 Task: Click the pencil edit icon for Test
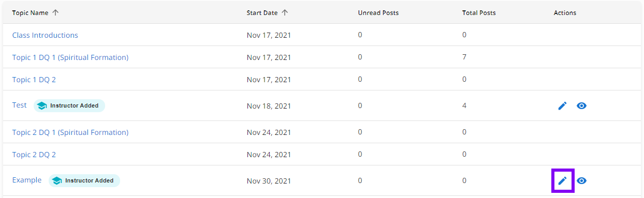pyautogui.click(x=562, y=105)
